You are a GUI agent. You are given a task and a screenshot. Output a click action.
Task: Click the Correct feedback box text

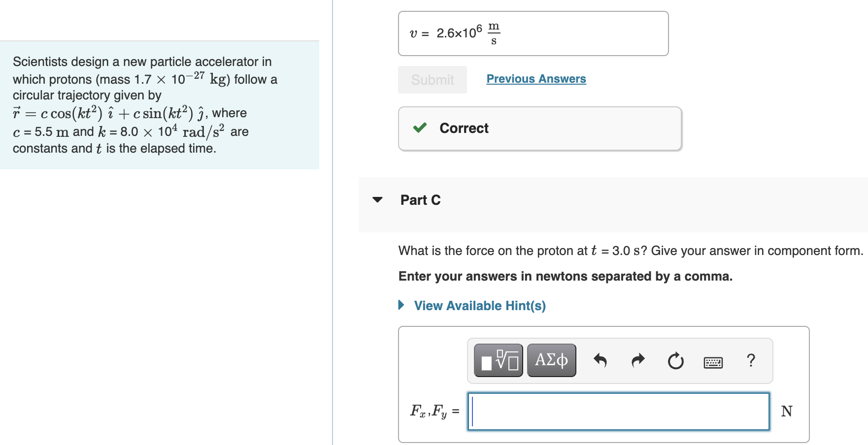click(464, 128)
